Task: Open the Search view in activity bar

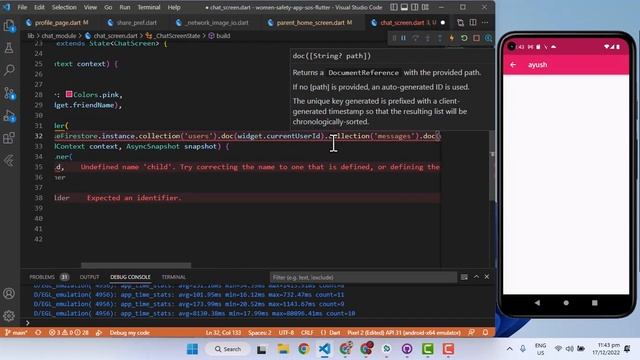Action: click(9, 70)
